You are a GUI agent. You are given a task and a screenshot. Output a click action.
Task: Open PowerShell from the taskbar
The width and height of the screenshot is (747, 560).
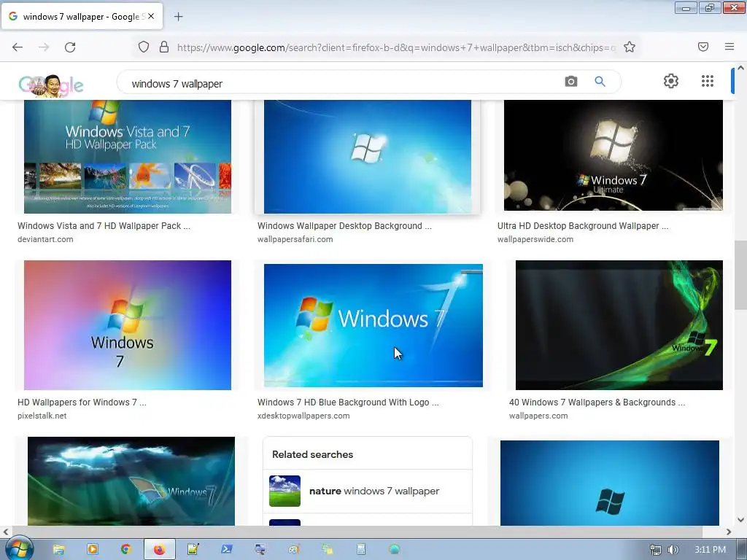227,549
